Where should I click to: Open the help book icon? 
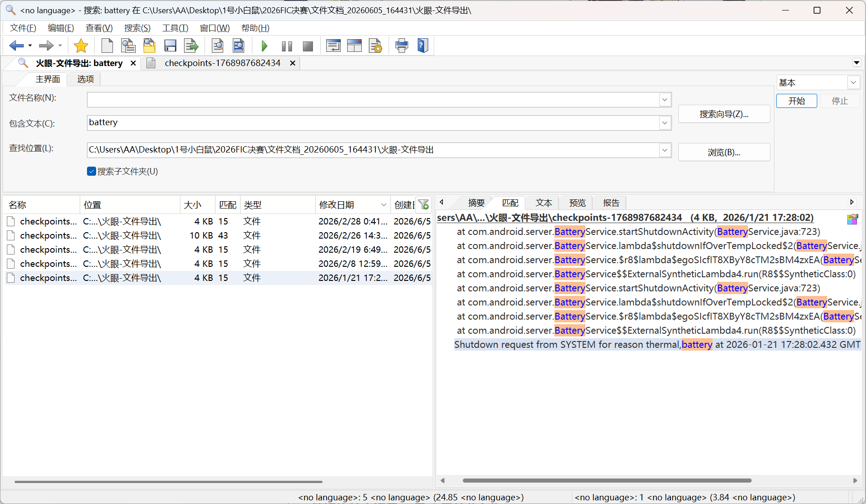[x=423, y=46]
